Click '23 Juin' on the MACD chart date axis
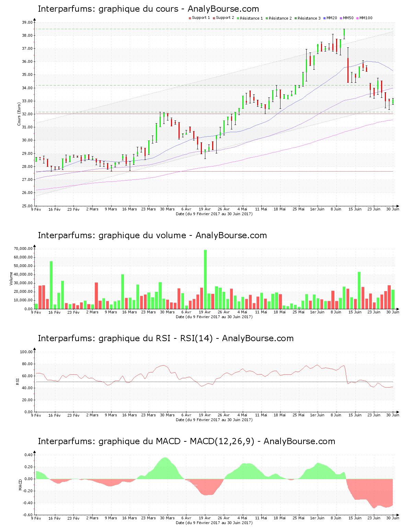 [374, 518]
